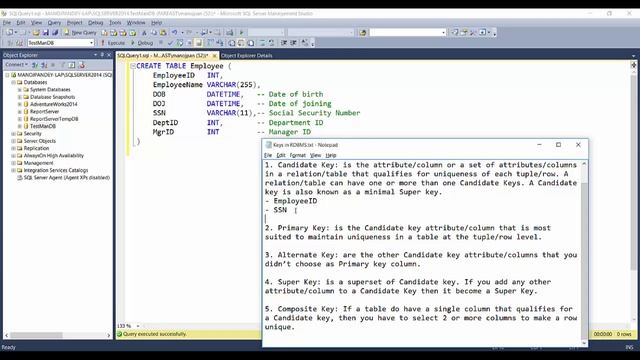The image size is (640, 360).
Task: Click the Open File folder icon
Action: coord(36,32)
